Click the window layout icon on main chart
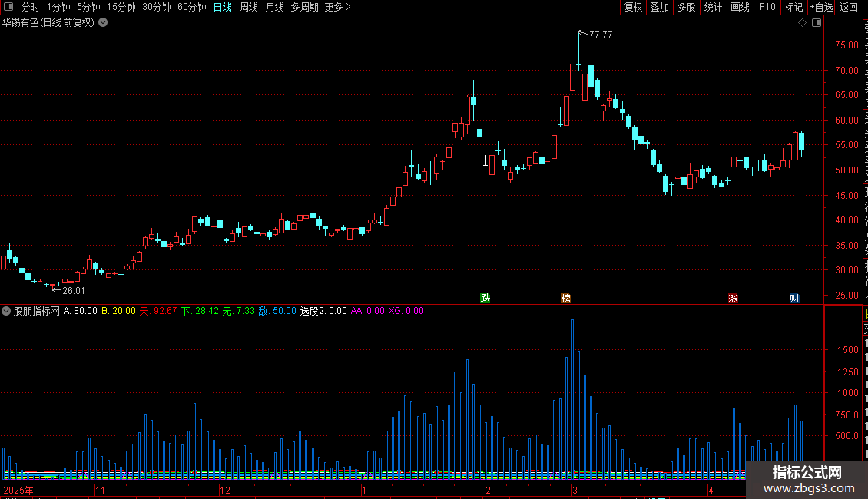Screen dimensions: 868x499 pos(817,23)
